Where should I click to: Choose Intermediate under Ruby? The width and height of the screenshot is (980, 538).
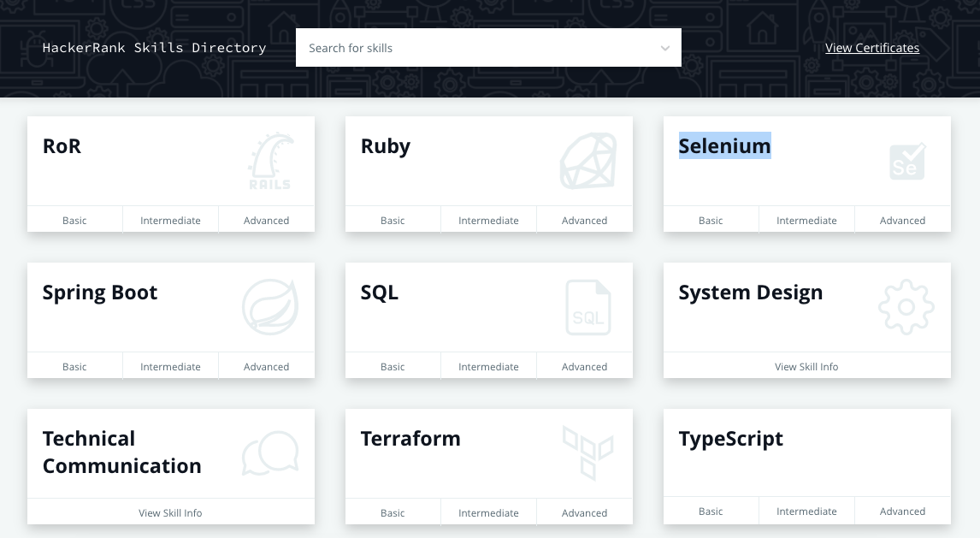click(489, 220)
